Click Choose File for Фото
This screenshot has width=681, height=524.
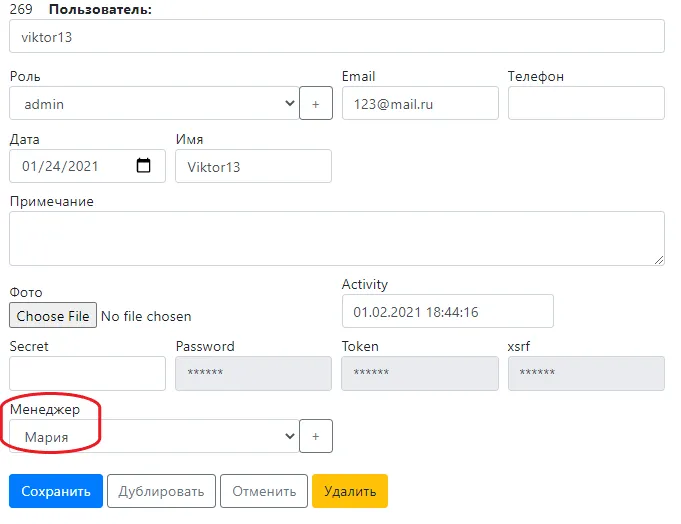(x=53, y=316)
